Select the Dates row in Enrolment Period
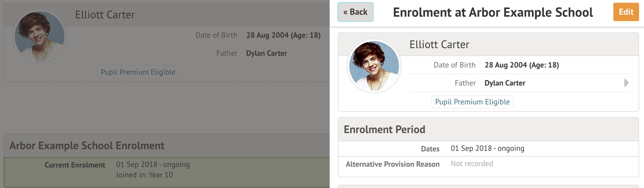 pyautogui.click(x=487, y=148)
